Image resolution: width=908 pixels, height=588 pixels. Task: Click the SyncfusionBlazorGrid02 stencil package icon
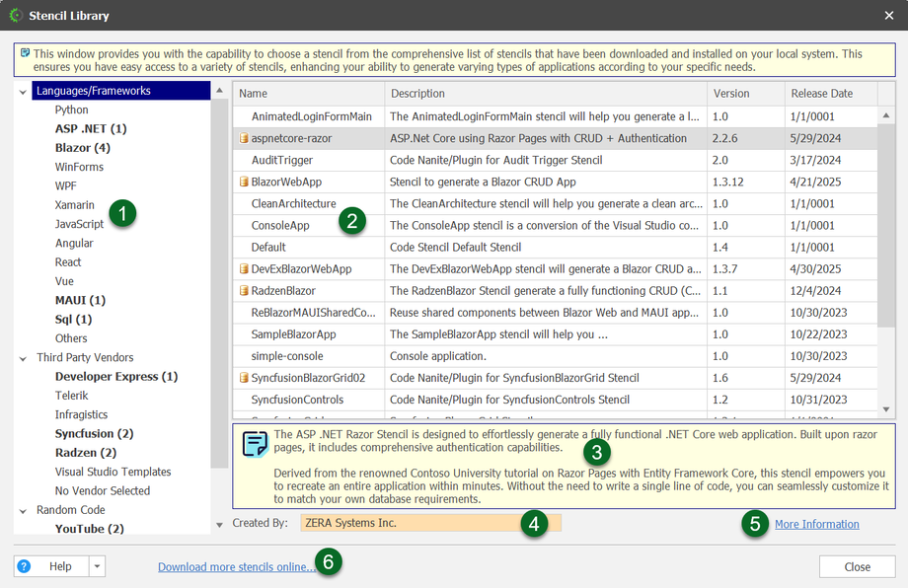[x=244, y=378]
